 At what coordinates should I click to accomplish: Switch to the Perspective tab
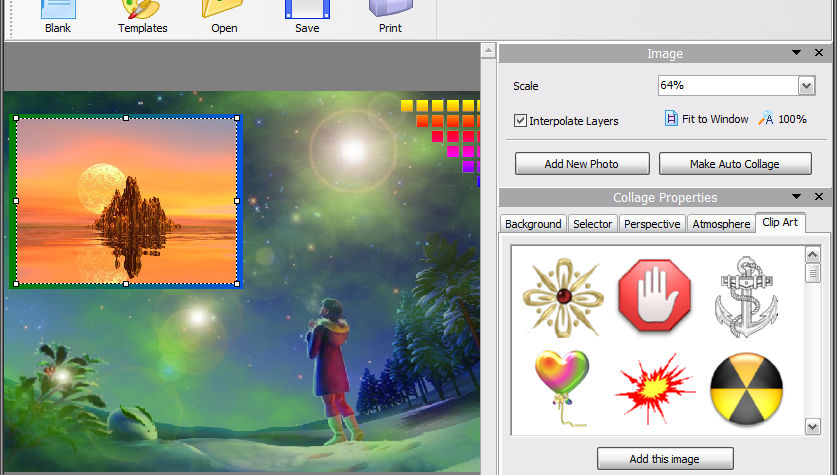point(652,224)
